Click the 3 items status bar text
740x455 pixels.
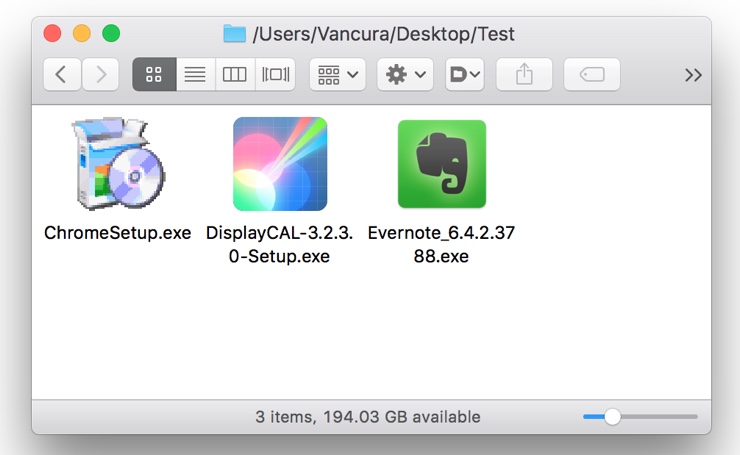coord(368,417)
